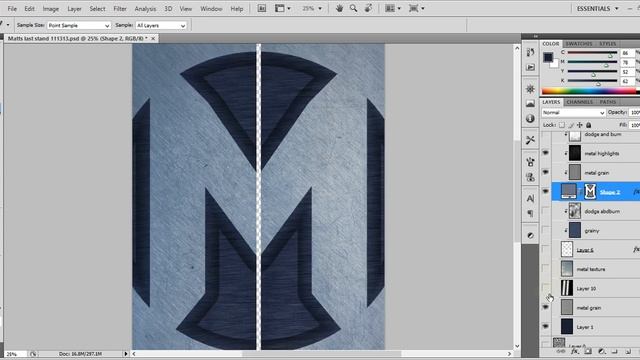Click the foreground color swatch
This screenshot has width=640, height=360.
(x=548, y=57)
